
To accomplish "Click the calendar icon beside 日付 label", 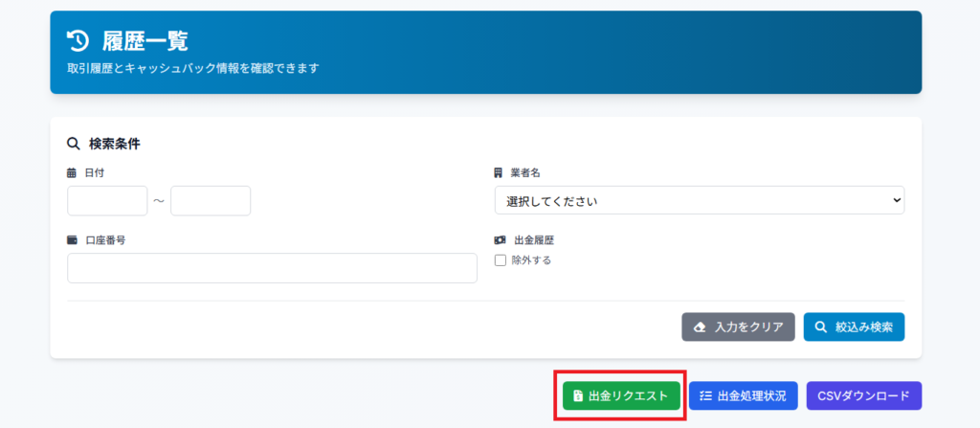I will [x=71, y=173].
